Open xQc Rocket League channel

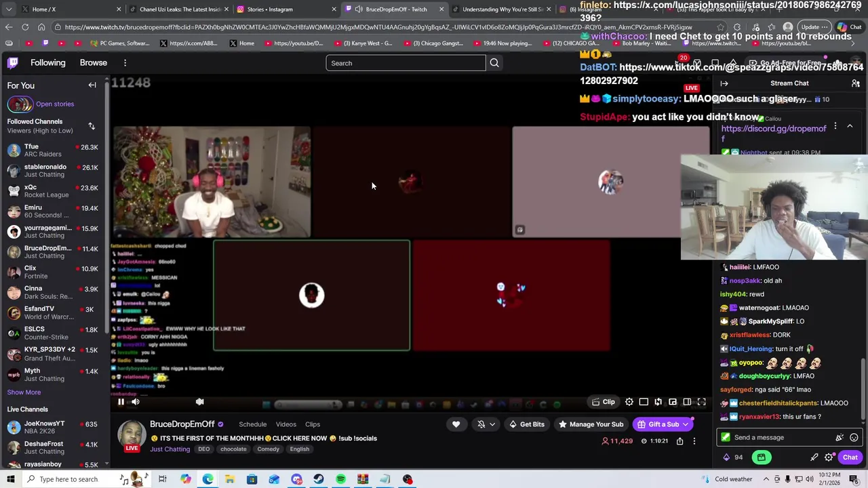click(x=53, y=190)
